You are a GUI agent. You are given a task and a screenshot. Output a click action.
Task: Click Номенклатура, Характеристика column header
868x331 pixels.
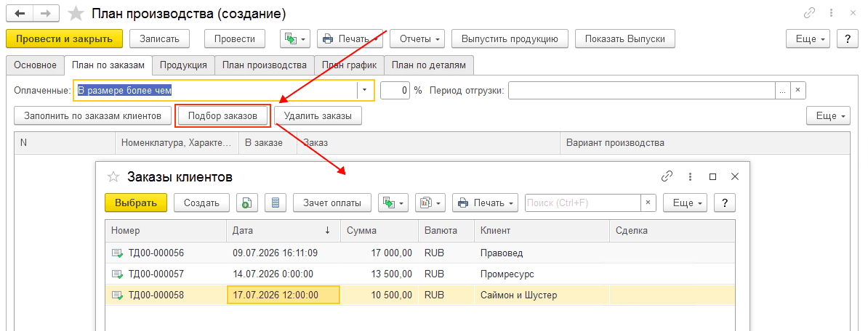click(x=177, y=142)
